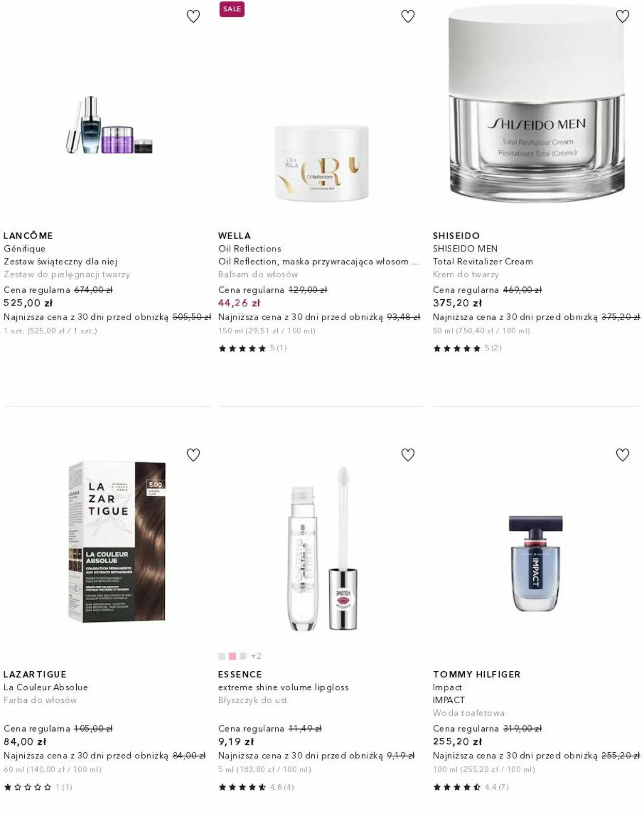Image resolution: width=644 pixels, height=814 pixels.
Task: Open the Lancôme Génifique product image
Action: click(109, 125)
